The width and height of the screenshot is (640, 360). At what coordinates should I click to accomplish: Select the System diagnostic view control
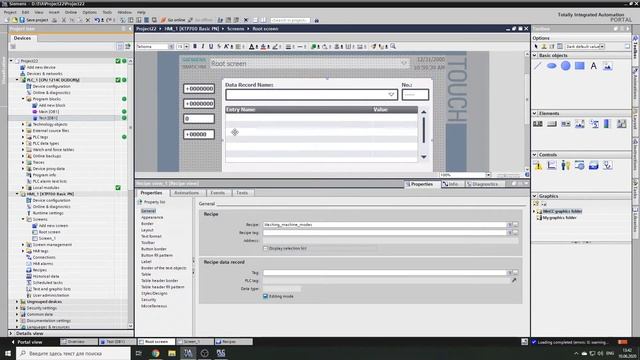click(607, 165)
